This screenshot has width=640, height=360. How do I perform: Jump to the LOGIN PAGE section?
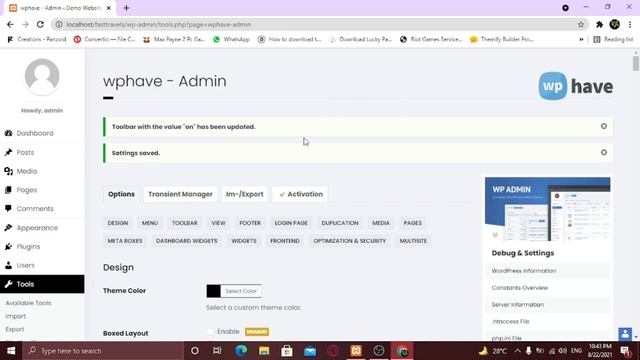291,223
